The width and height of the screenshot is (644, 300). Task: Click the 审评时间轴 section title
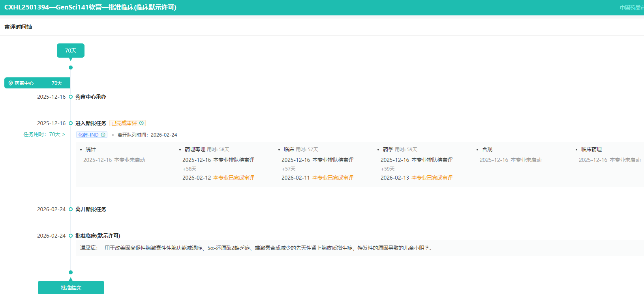(x=18, y=27)
